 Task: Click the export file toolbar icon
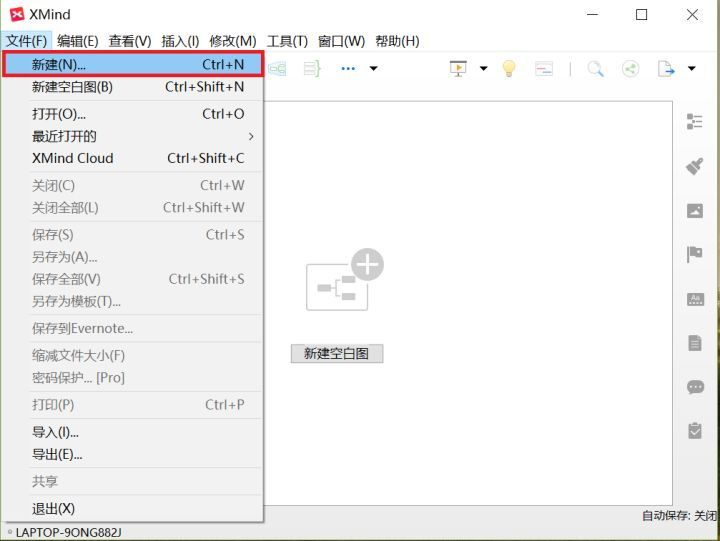coord(666,69)
